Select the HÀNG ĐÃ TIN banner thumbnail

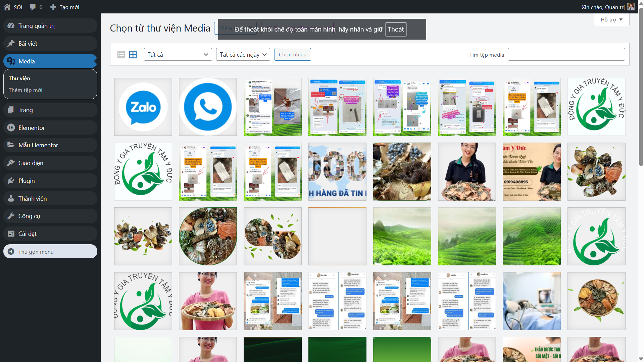click(338, 172)
